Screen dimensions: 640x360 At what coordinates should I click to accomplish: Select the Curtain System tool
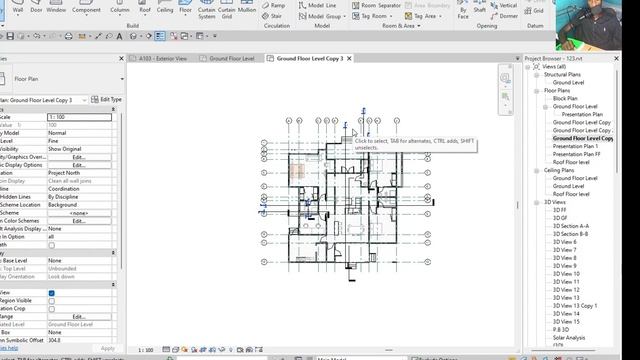[x=207, y=10]
